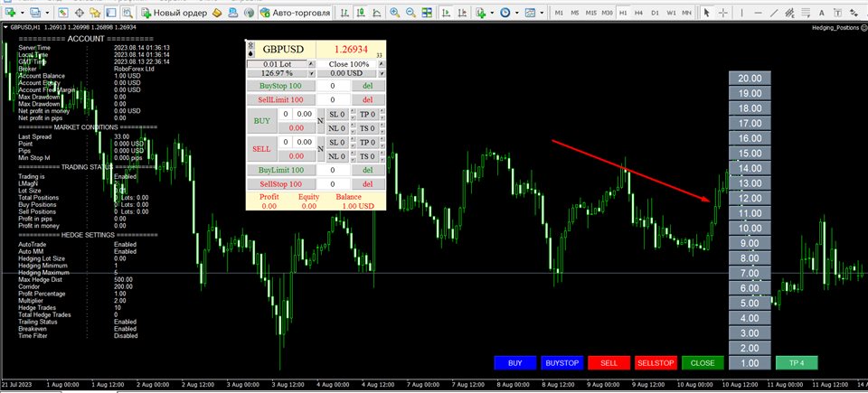This screenshot has width=868, height=393.
Task: Click the zoom in magnifier icon
Action: (395, 12)
